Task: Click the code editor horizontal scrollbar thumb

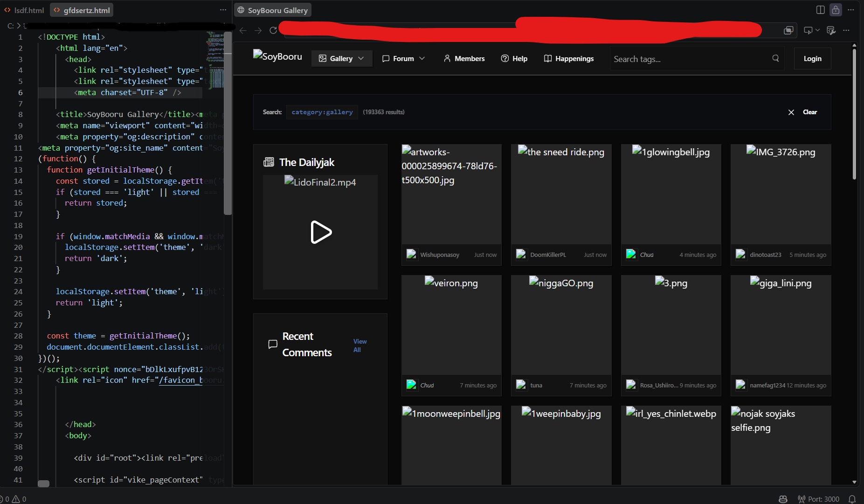Action: pos(43,483)
